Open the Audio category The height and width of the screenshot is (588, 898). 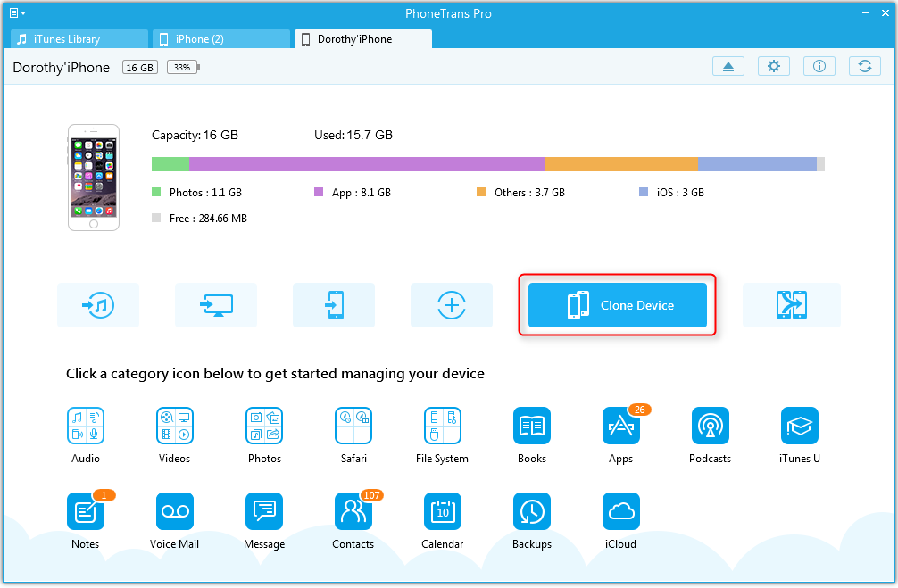(x=86, y=427)
